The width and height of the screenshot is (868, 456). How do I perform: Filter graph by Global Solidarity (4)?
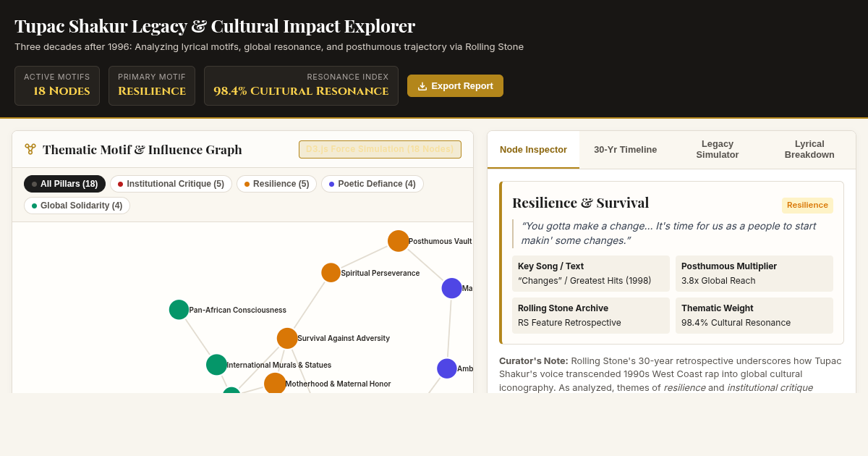pyautogui.click(x=77, y=206)
